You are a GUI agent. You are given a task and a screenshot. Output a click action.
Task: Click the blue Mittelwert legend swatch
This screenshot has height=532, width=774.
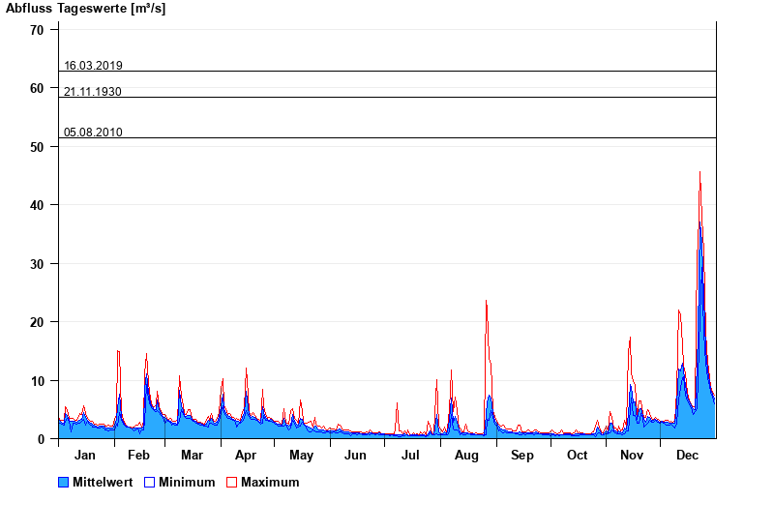[x=64, y=483]
